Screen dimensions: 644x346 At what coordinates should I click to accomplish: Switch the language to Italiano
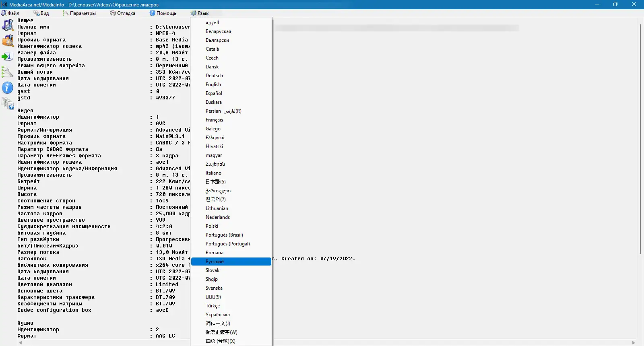tap(231, 173)
